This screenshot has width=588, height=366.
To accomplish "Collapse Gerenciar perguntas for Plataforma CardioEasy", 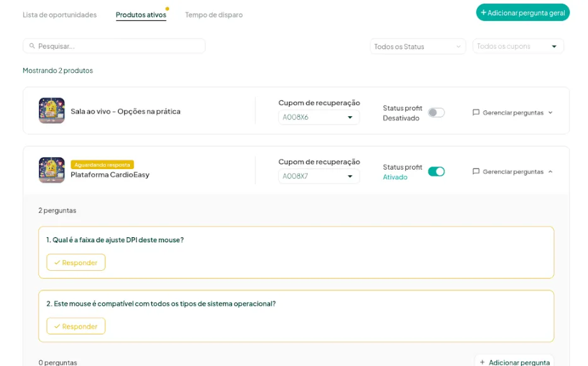I will tap(513, 172).
